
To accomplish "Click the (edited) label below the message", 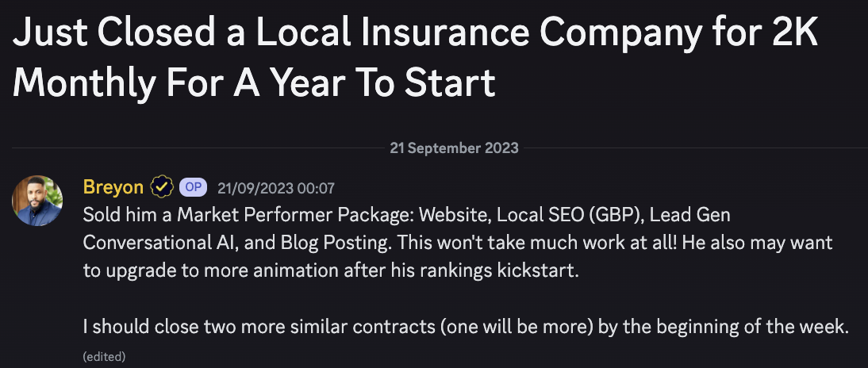I will 104,356.
